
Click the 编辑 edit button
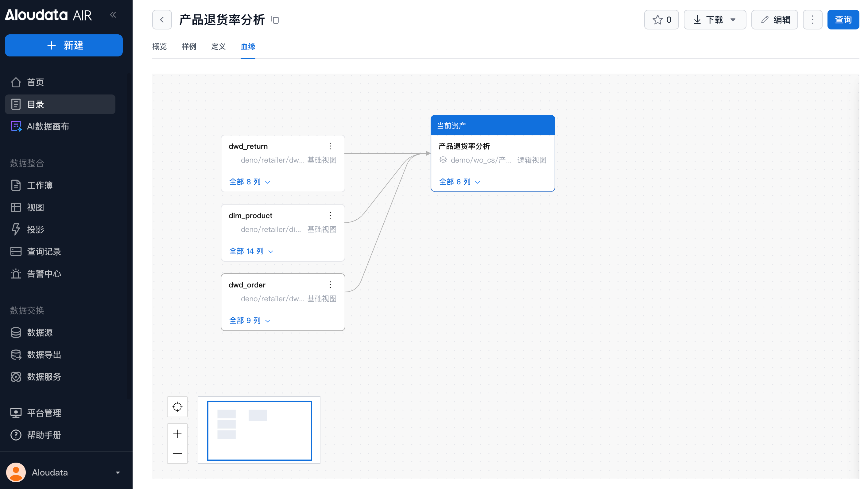coord(774,20)
